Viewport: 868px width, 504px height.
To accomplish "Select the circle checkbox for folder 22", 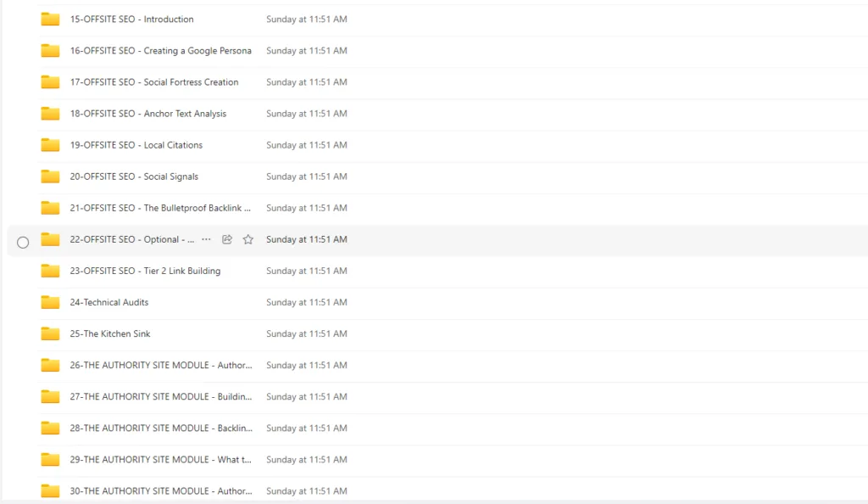I will point(23,242).
